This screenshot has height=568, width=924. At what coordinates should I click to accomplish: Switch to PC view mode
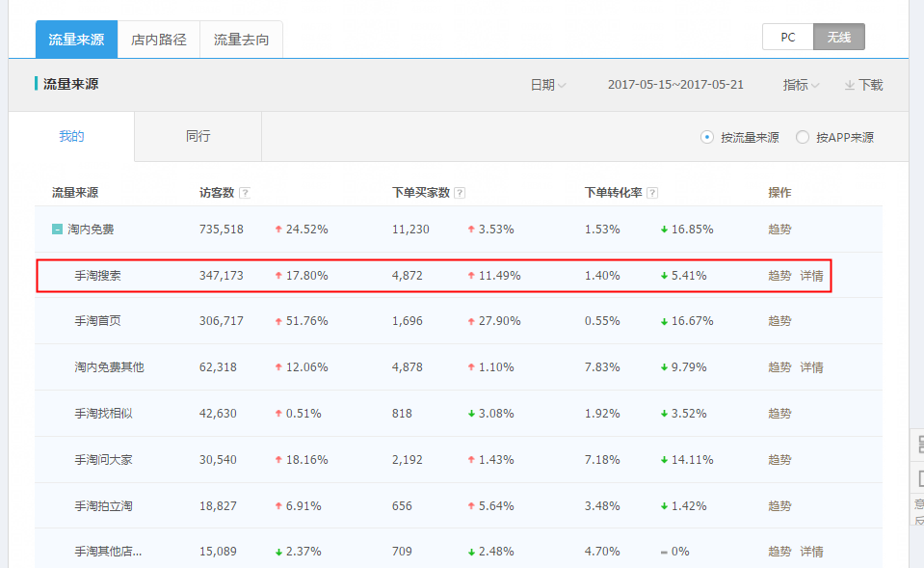click(x=787, y=36)
